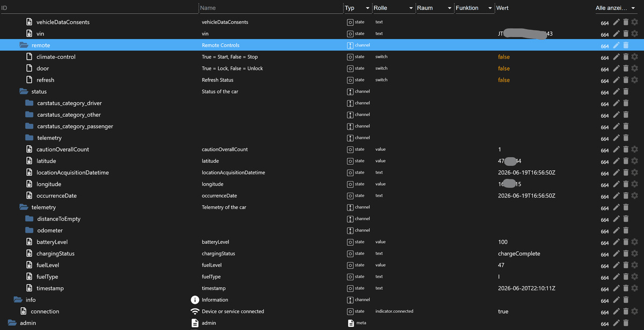This screenshot has width=644, height=330.
Task: Expand the odometer folder
Action: coord(30,231)
